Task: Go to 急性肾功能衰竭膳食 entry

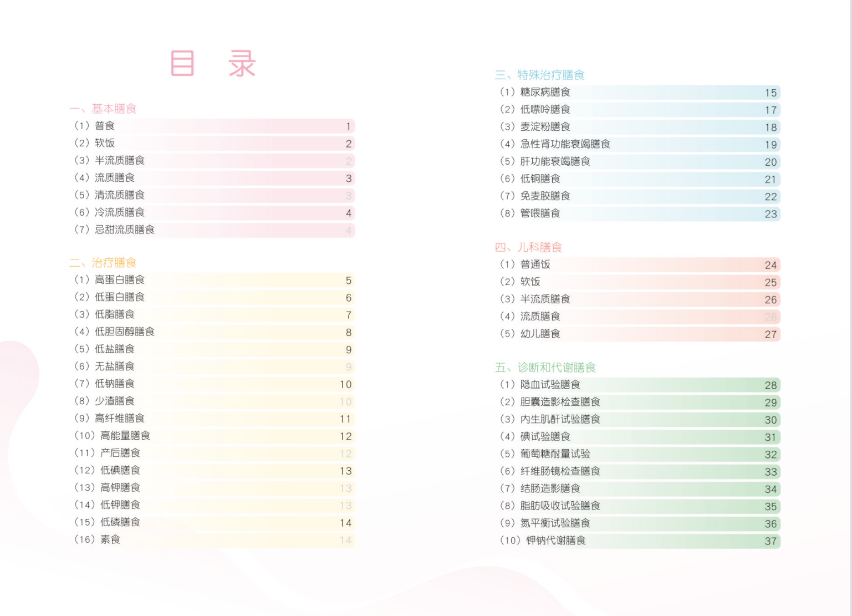Action: (564, 144)
